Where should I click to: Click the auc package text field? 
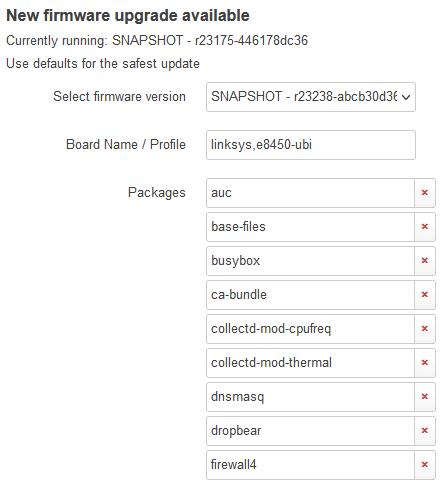coord(310,193)
